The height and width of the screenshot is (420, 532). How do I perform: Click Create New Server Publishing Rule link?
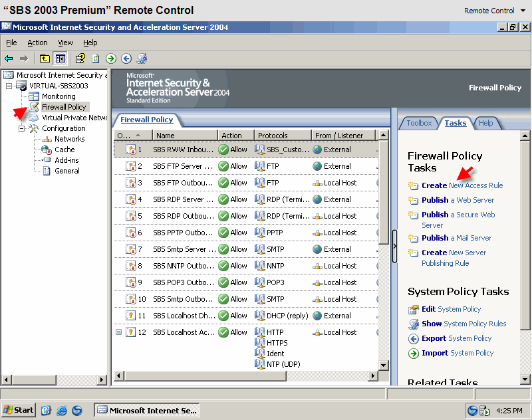pos(454,258)
